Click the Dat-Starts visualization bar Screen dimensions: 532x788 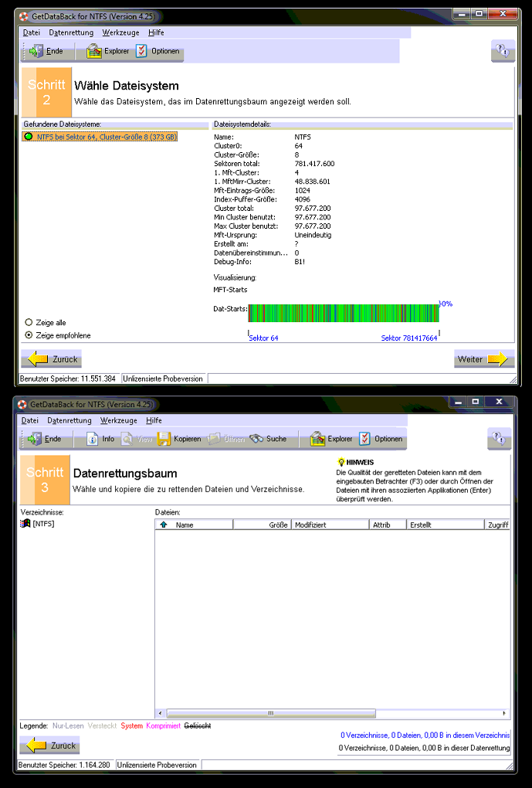click(344, 313)
